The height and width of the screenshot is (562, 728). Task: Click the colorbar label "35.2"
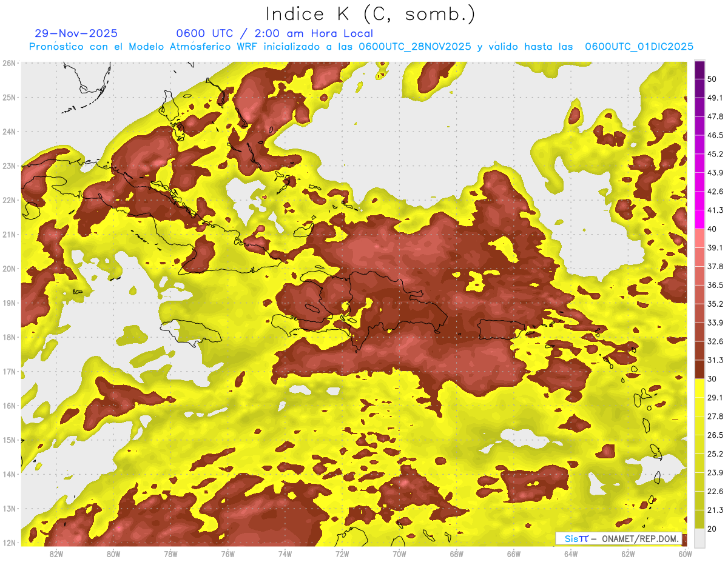pyautogui.click(x=715, y=304)
